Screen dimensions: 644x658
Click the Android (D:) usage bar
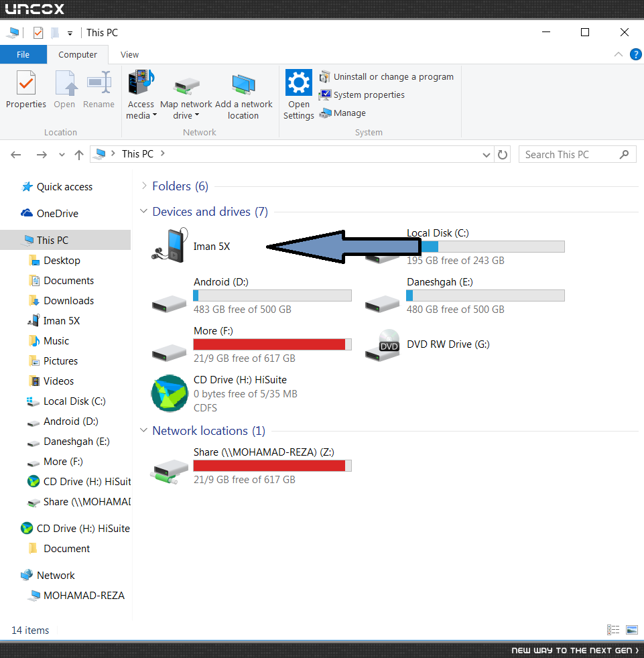[273, 295]
